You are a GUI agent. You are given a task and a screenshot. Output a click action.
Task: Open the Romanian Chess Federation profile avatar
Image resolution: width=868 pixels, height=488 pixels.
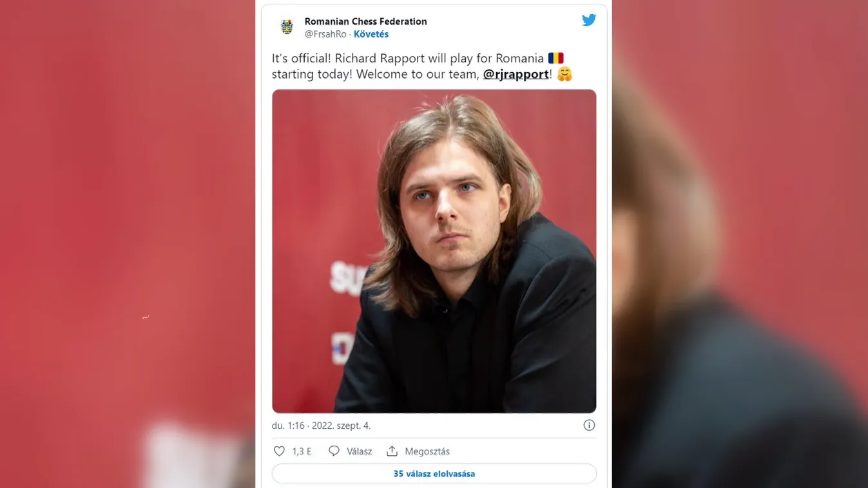(x=286, y=27)
